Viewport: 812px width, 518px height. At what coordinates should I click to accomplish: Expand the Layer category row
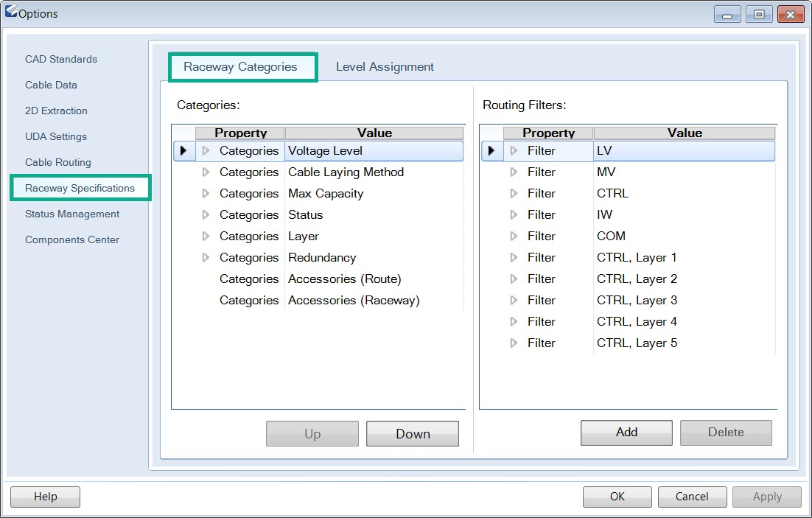[x=206, y=237]
